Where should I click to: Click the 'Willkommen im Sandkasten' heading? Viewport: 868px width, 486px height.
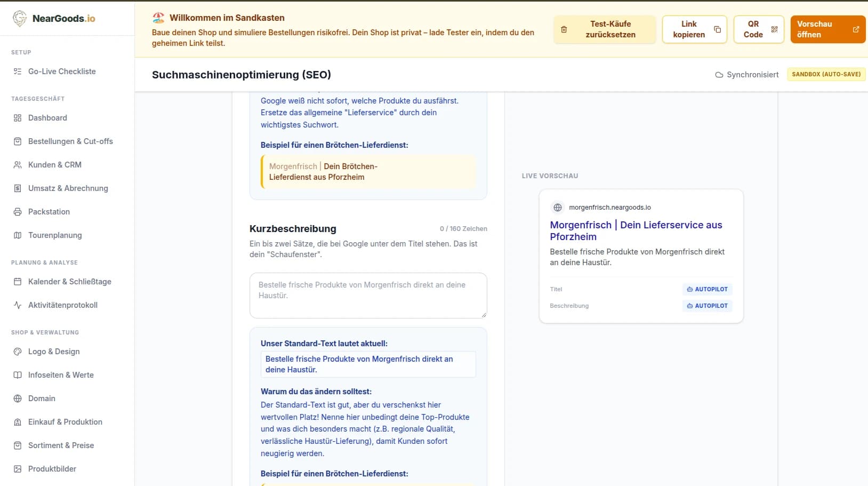coord(227,18)
